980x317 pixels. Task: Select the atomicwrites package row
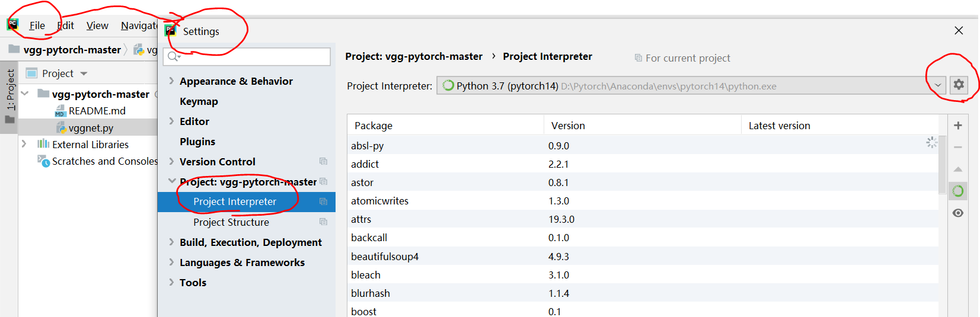tap(643, 200)
